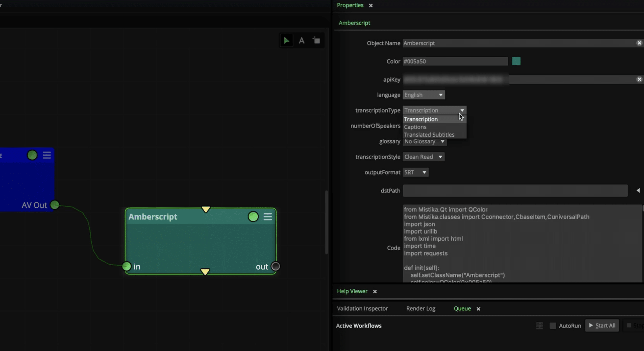Click the Amberscript node title

click(x=153, y=217)
